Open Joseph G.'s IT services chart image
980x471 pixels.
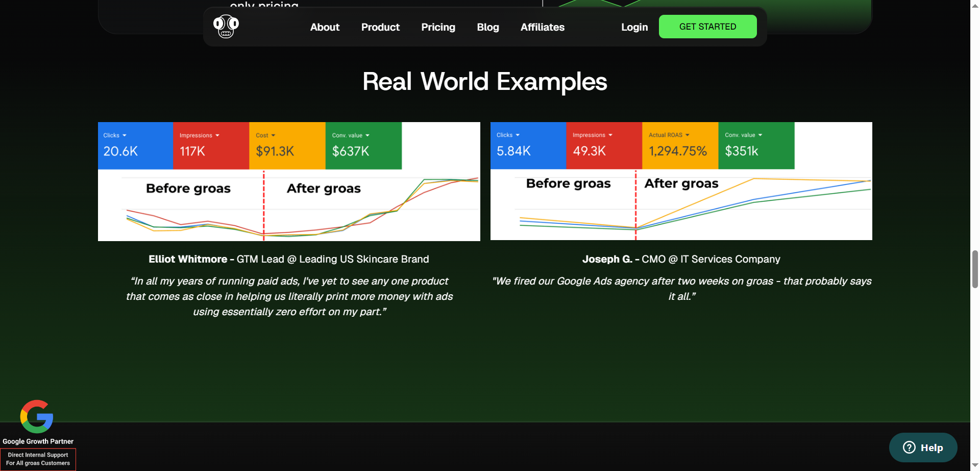click(681, 181)
